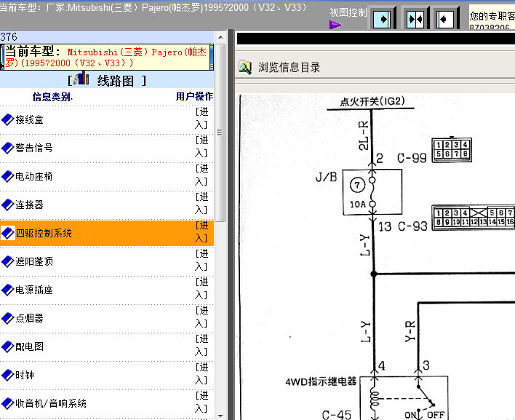This screenshot has height=420, width=515.
Task: Click the book icon beside 警告信号
Action: point(7,148)
